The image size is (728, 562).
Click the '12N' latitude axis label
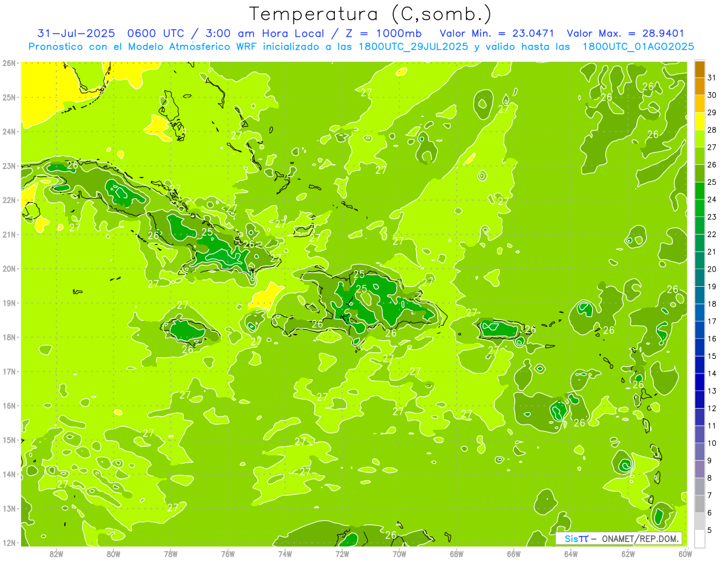pos(9,543)
